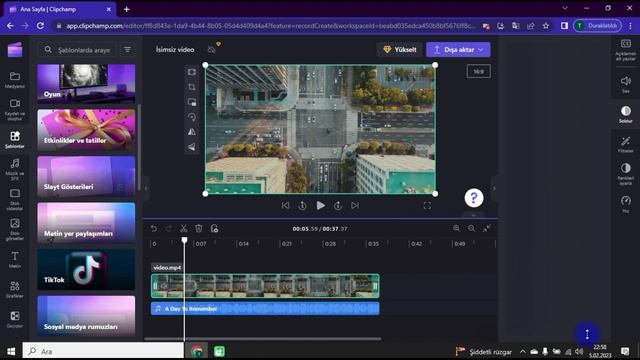
Task: Open the captions panel in right sidebar
Action: pyautogui.click(x=625, y=50)
